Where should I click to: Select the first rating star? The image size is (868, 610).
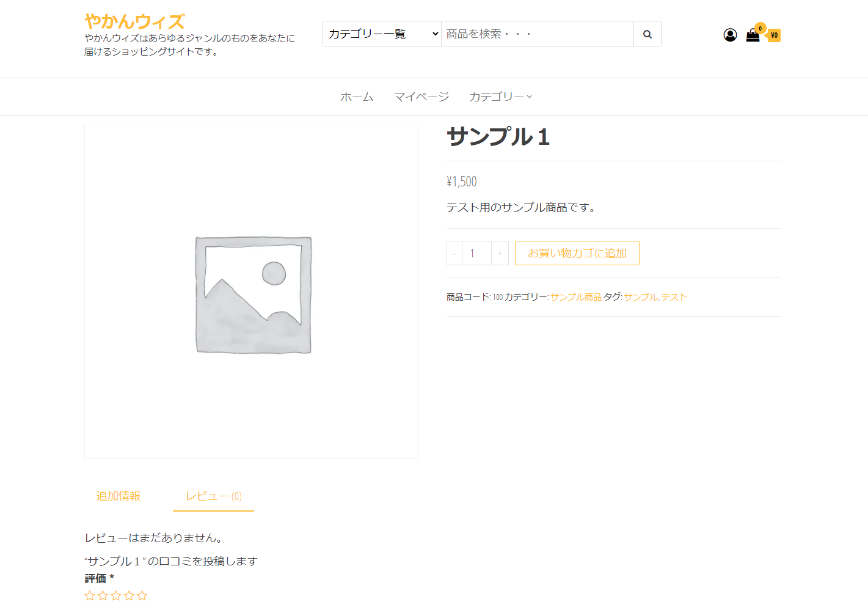click(89, 595)
